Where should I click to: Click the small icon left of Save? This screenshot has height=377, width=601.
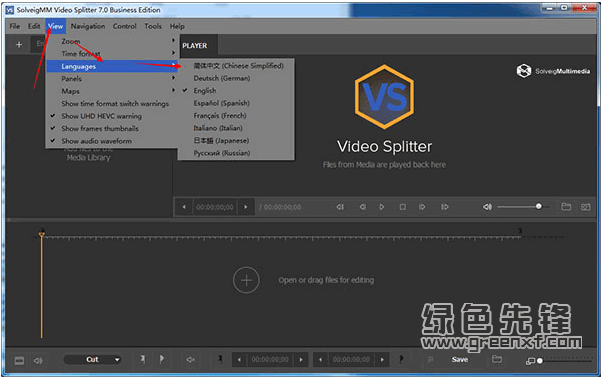(x=430, y=359)
